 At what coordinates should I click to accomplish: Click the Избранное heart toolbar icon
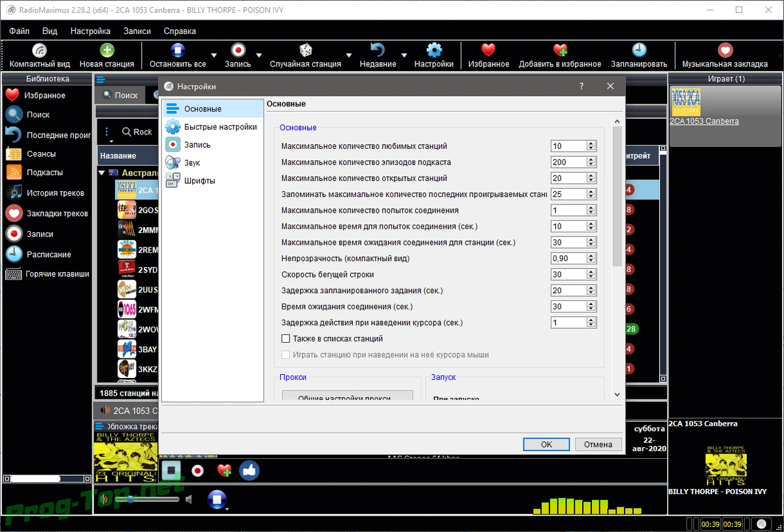tap(489, 50)
